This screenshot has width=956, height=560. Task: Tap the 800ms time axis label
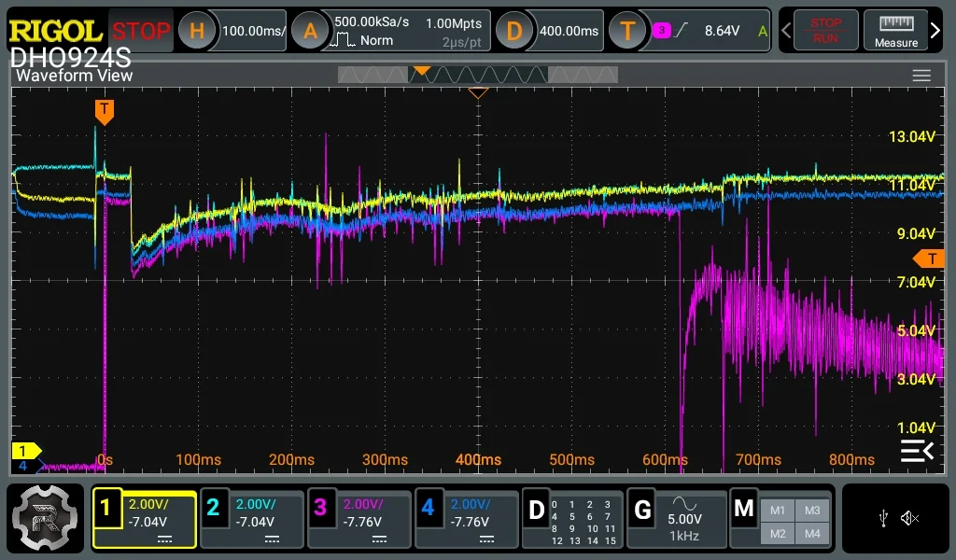(x=851, y=460)
